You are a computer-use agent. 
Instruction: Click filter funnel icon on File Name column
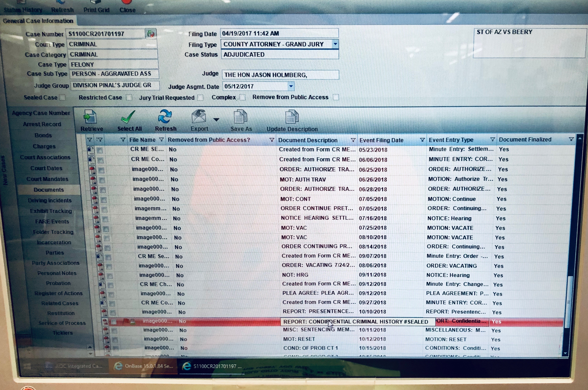click(161, 140)
